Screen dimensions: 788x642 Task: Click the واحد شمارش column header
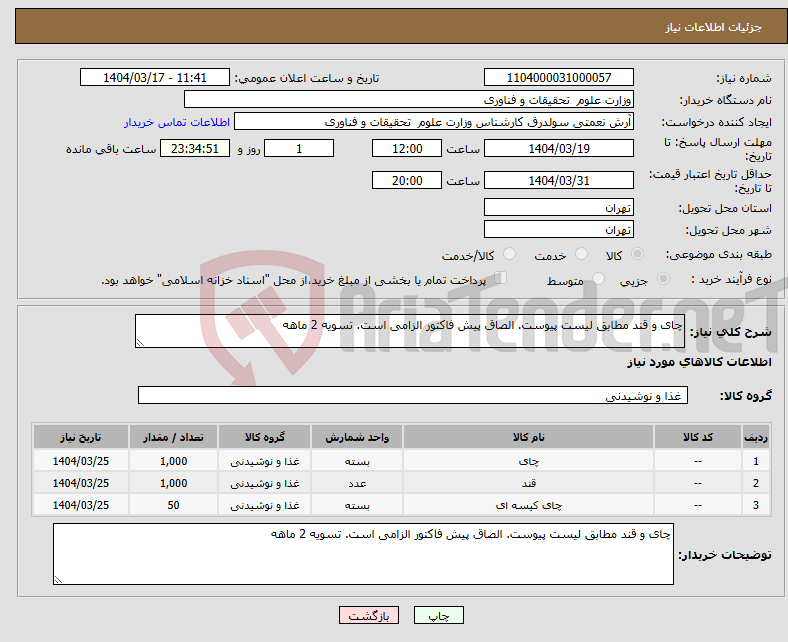(x=357, y=437)
